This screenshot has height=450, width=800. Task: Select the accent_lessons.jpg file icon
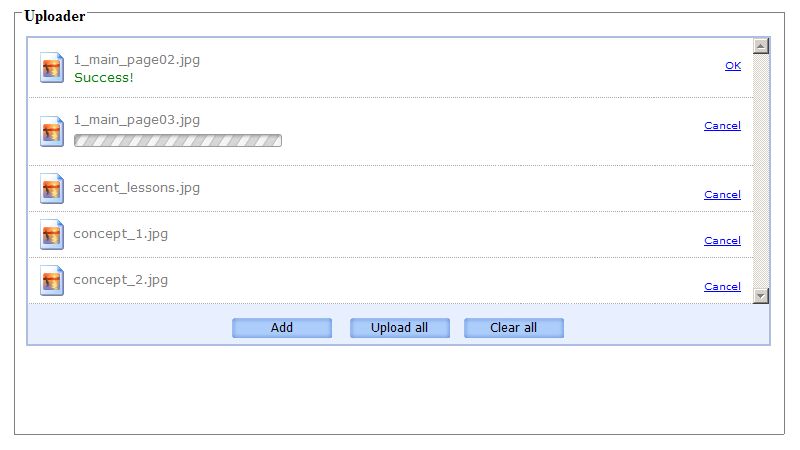point(52,188)
